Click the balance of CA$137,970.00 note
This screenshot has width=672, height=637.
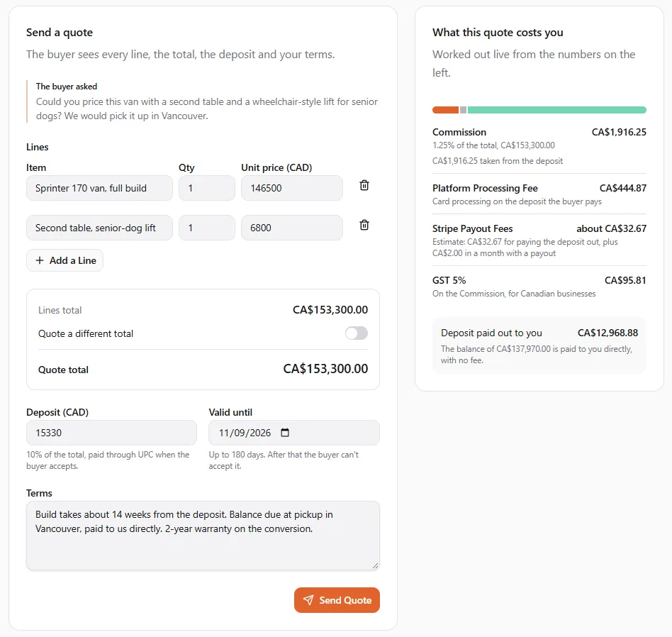(536, 354)
